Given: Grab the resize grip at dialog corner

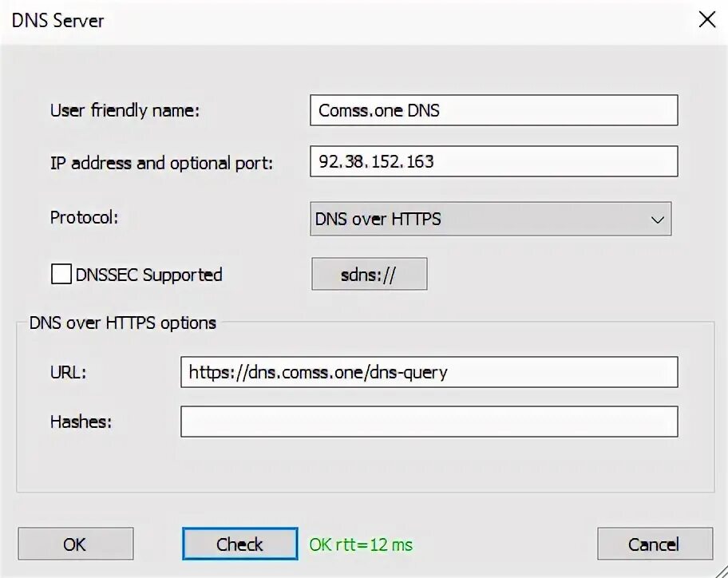Looking at the screenshot, I should tap(720, 570).
